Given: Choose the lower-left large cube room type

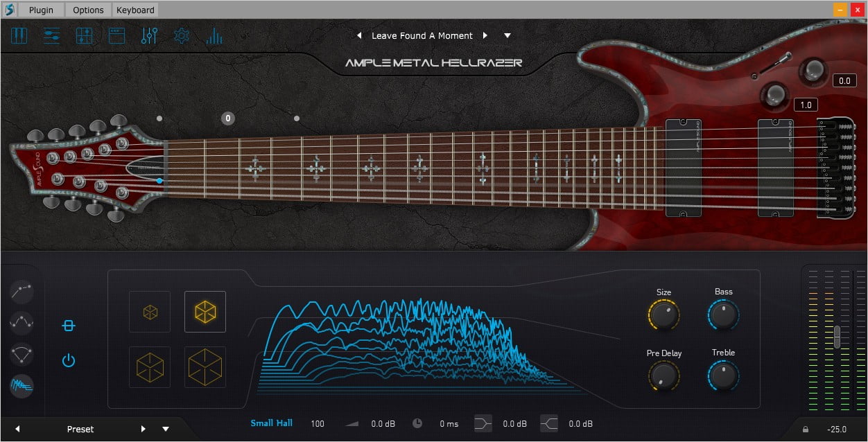Looking at the screenshot, I should [150, 367].
